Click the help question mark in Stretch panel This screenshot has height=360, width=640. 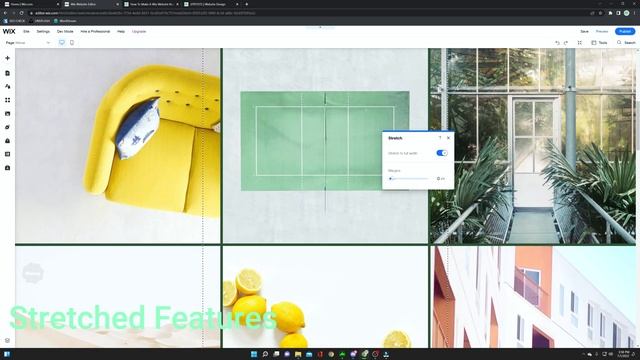click(440, 138)
